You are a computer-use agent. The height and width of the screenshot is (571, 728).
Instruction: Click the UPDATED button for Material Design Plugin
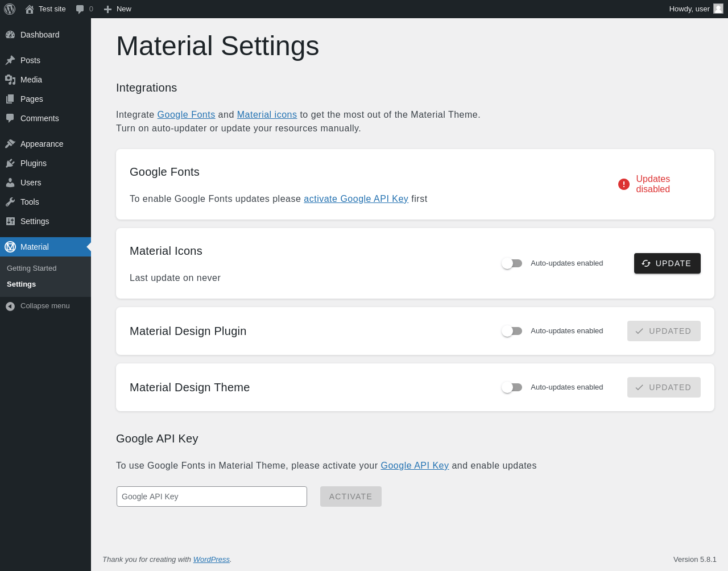[664, 331]
